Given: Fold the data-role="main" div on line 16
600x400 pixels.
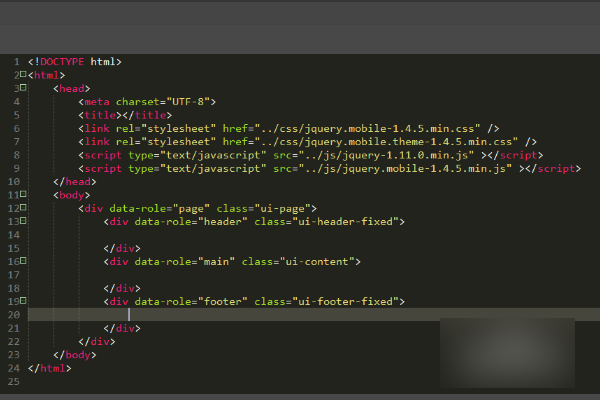Looking at the screenshot, I should pyautogui.click(x=23, y=261).
